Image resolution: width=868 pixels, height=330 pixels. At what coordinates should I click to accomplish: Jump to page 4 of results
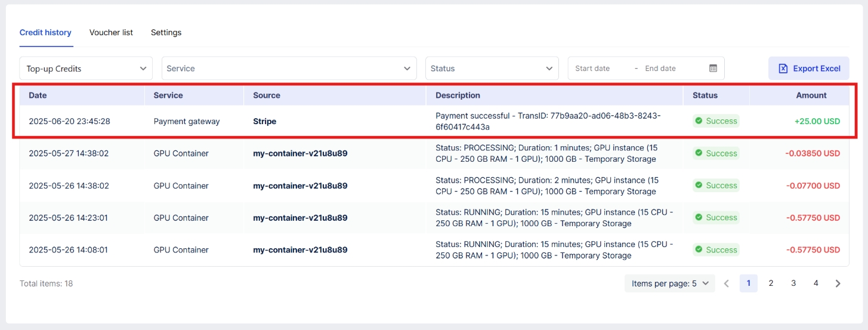pos(816,283)
